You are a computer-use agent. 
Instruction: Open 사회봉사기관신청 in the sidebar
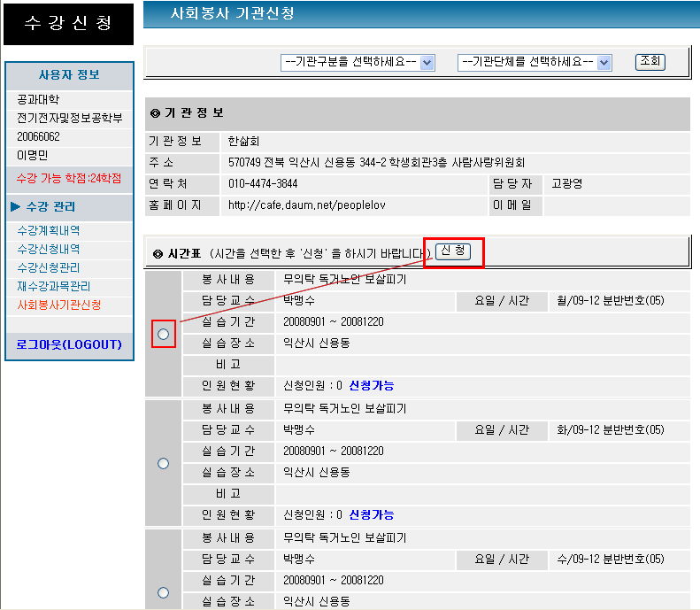coord(59,305)
